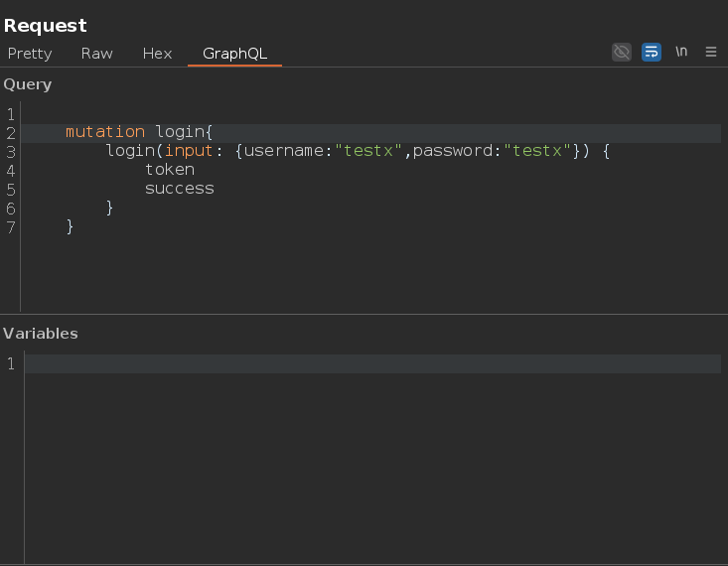Click the Variables section heading
Image resolution: width=728 pixels, height=566 pixels.
[41, 334]
